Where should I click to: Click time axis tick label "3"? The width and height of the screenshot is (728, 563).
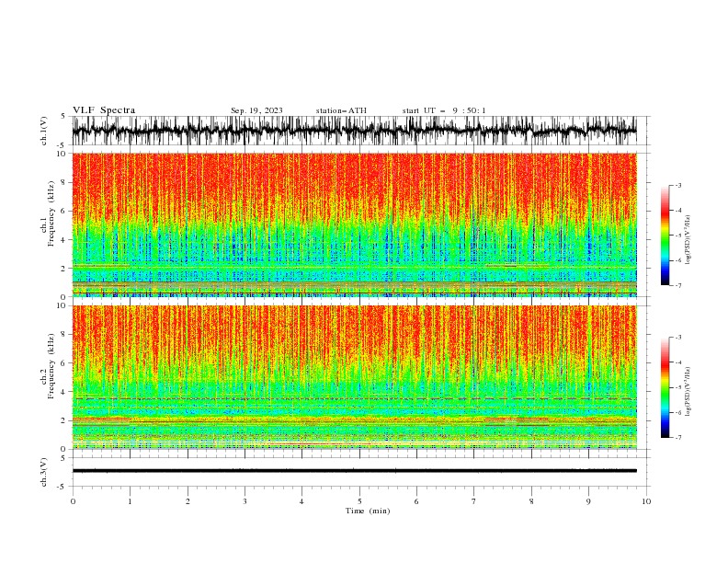pos(245,501)
